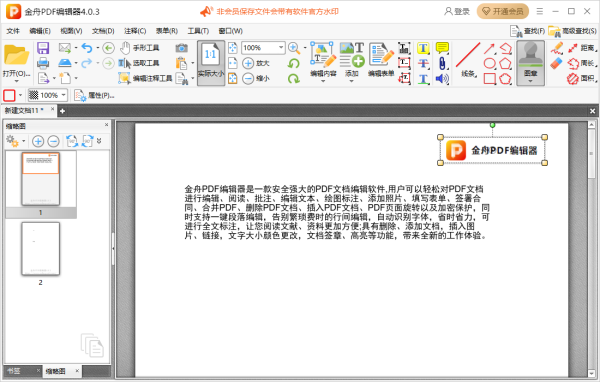The width and height of the screenshot is (600, 382).
Task: Rotate the page clockwise with the lower green arrow
Action: tap(293, 78)
